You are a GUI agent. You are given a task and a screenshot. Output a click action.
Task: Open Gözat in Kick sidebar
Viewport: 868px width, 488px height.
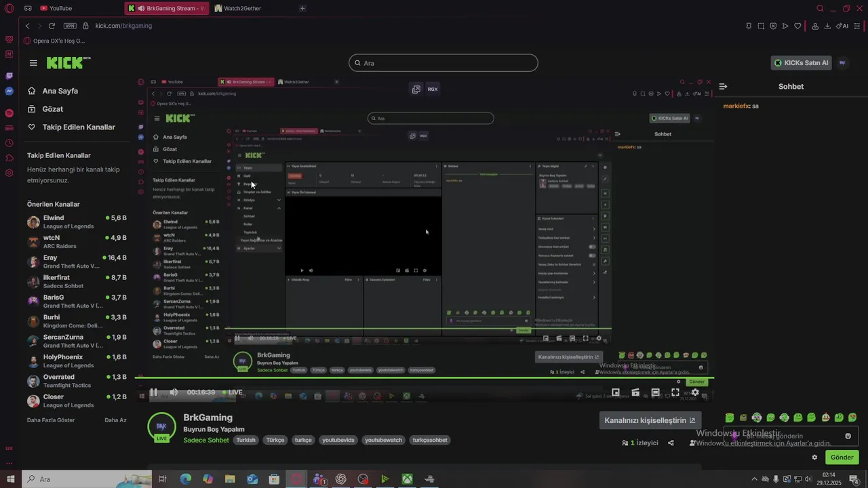(45, 109)
